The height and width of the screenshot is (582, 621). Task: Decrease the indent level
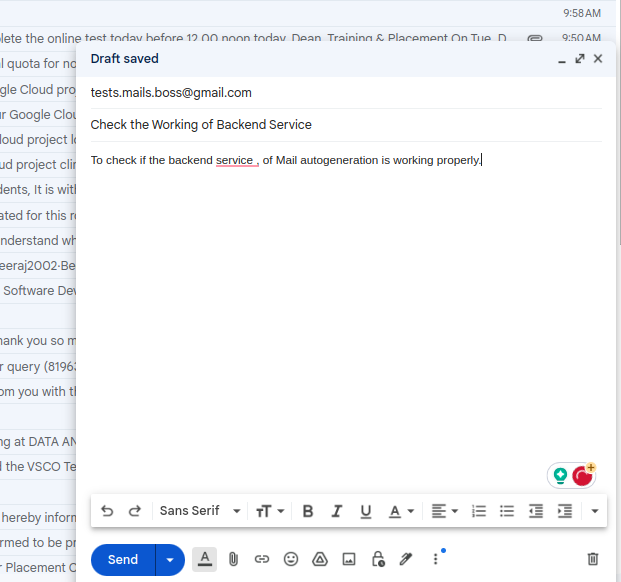536,511
